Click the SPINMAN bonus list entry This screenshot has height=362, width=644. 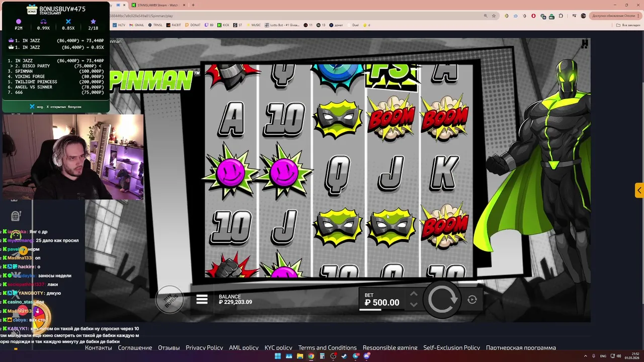[56, 71]
